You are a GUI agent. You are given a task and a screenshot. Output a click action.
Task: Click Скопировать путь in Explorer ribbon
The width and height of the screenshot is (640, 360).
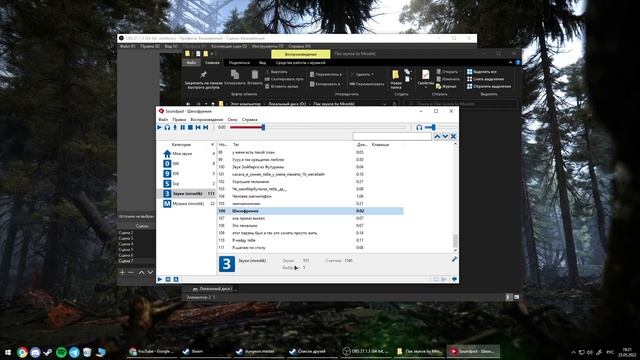coord(284,79)
